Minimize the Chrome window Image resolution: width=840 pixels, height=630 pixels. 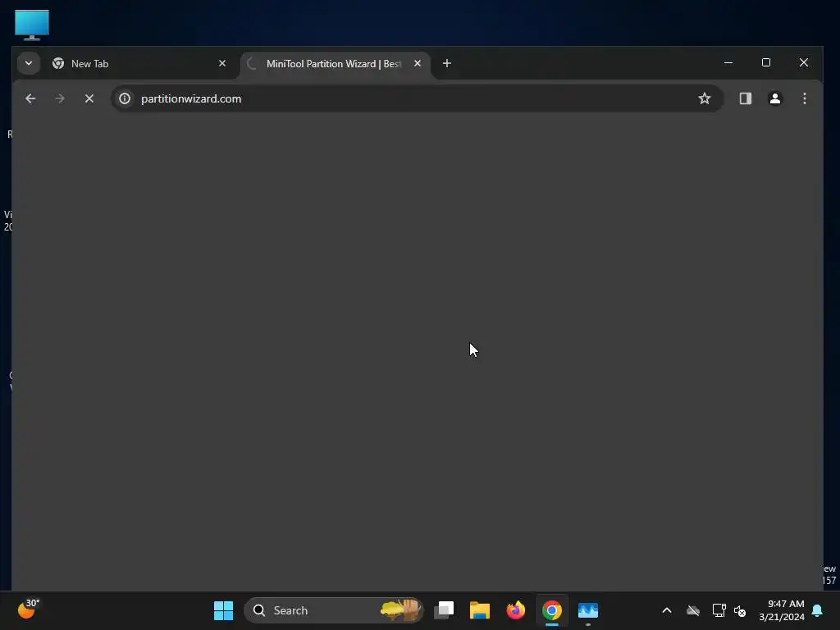[728, 62]
